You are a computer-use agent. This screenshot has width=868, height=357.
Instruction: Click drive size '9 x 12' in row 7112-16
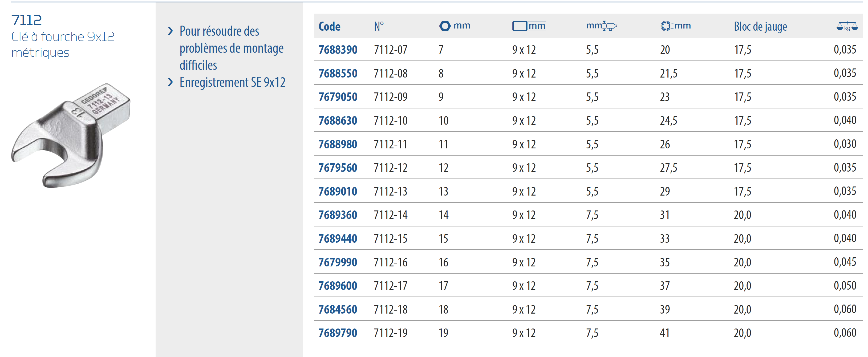(524, 262)
